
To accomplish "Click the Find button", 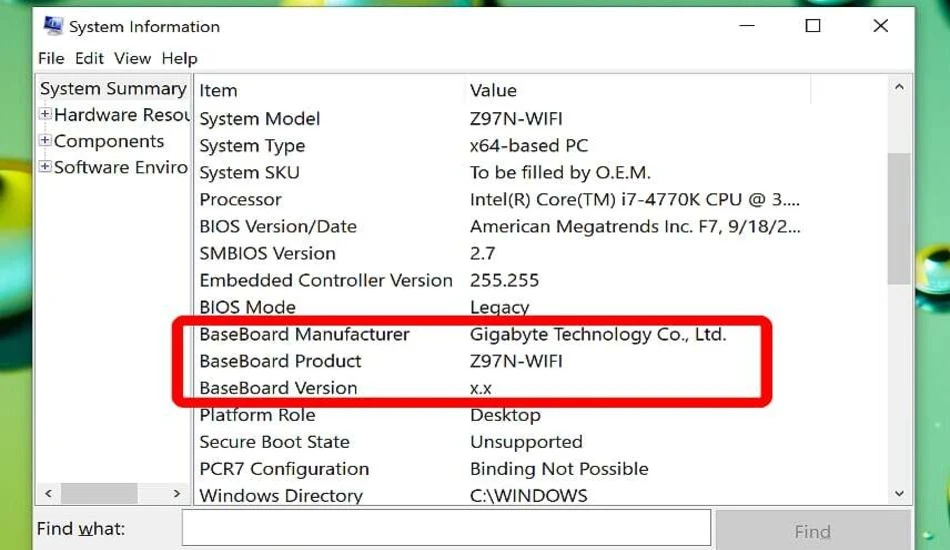I will click(x=812, y=531).
